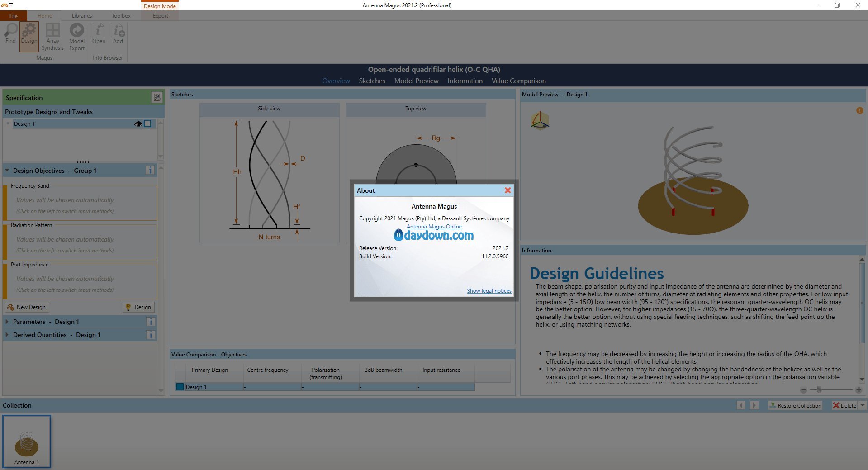
Task: Open Delete dropdown arrow
Action: pos(863,405)
